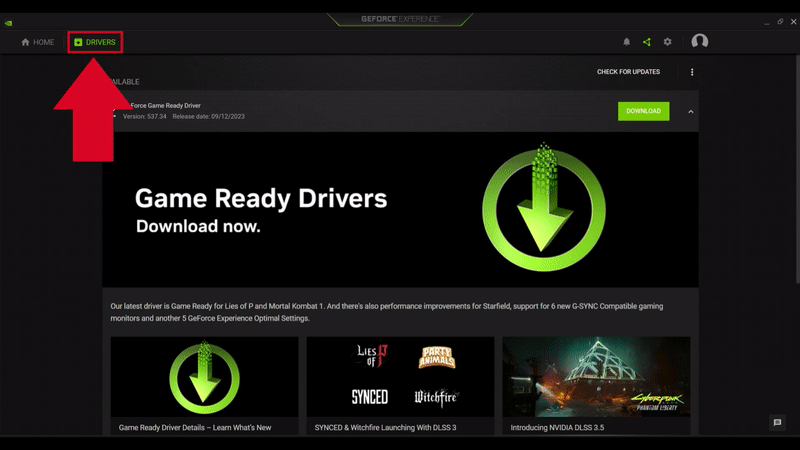
Task: Restore down the application window
Action: click(779, 20)
